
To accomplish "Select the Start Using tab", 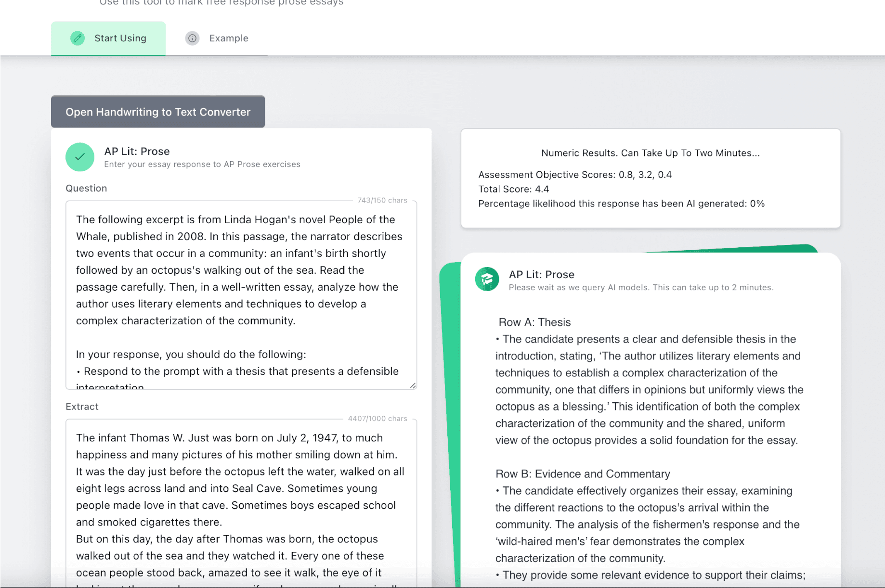I will tap(120, 38).
